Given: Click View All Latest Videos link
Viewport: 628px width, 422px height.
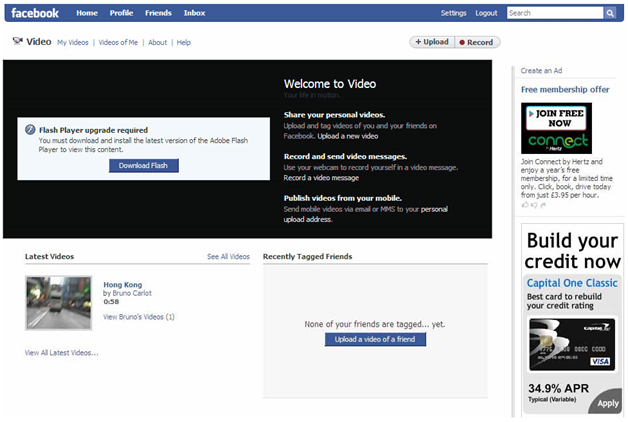Looking at the screenshot, I should click(61, 353).
